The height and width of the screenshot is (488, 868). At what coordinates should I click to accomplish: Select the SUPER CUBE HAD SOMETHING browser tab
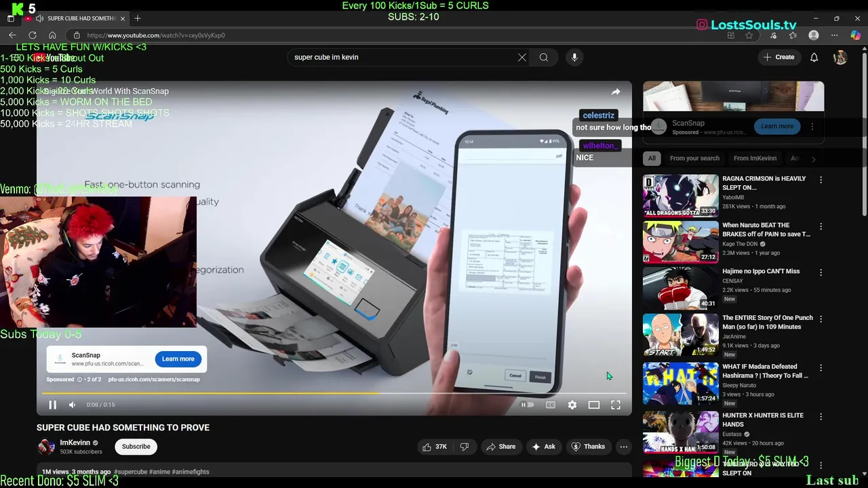(81, 18)
